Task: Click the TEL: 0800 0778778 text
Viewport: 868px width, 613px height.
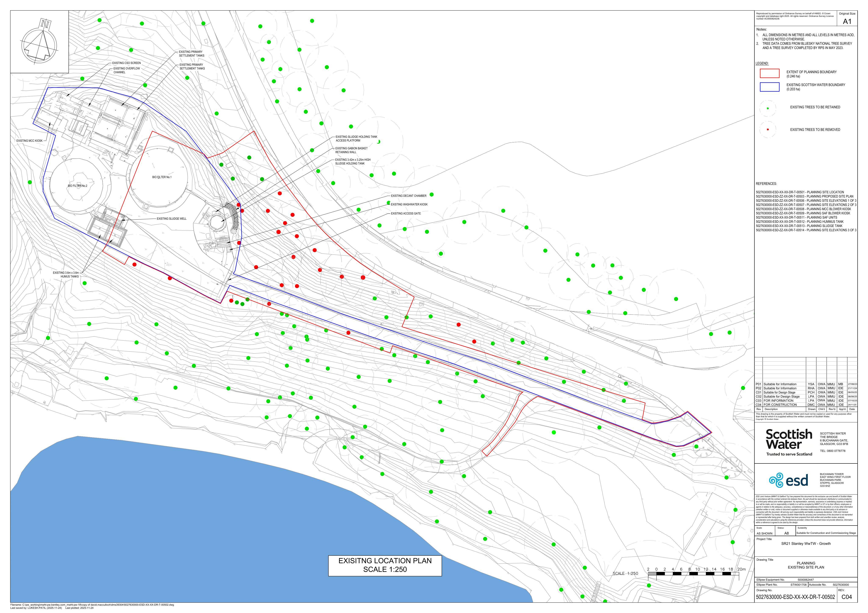Action: [x=832, y=451]
